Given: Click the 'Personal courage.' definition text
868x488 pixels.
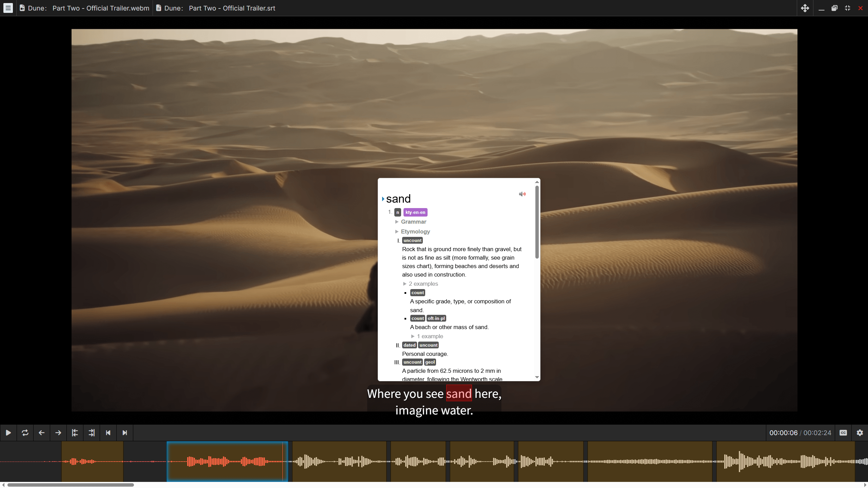Looking at the screenshot, I should [425, 354].
